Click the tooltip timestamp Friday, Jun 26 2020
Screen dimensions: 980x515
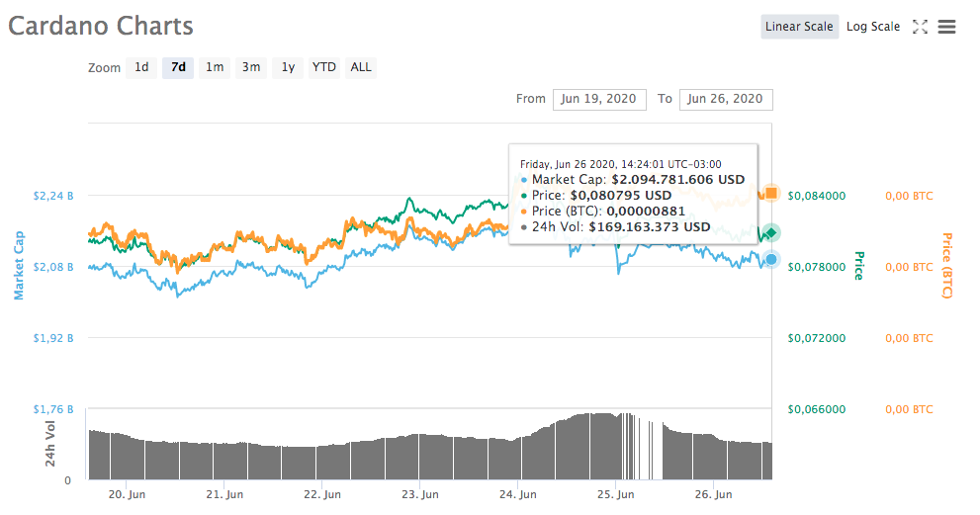pyautogui.click(x=621, y=164)
